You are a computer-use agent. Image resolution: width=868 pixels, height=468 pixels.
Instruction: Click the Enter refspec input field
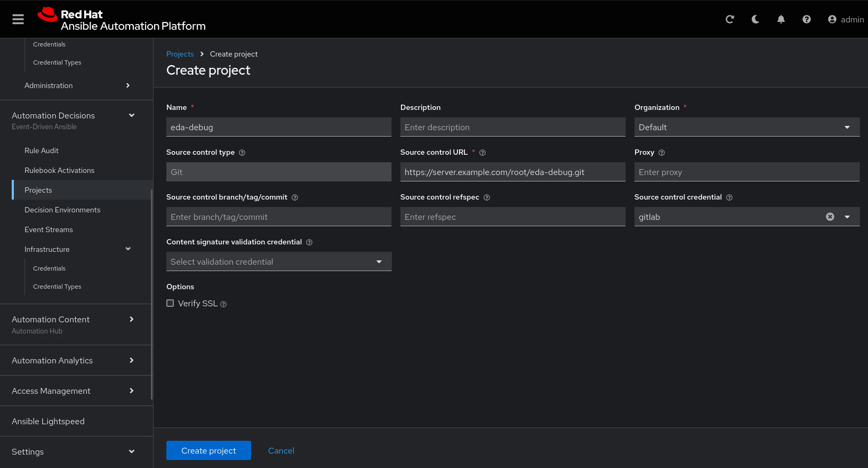click(513, 217)
